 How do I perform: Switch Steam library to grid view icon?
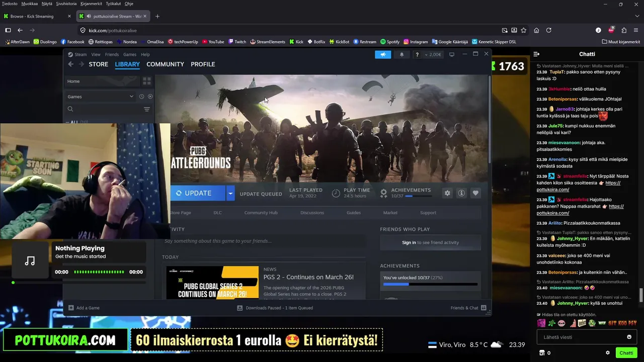pos(147,81)
